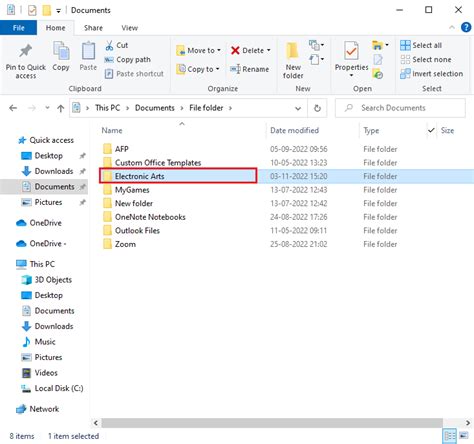Click the Refresh button
The width and height of the screenshot is (474, 444).
(x=317, y=108)
